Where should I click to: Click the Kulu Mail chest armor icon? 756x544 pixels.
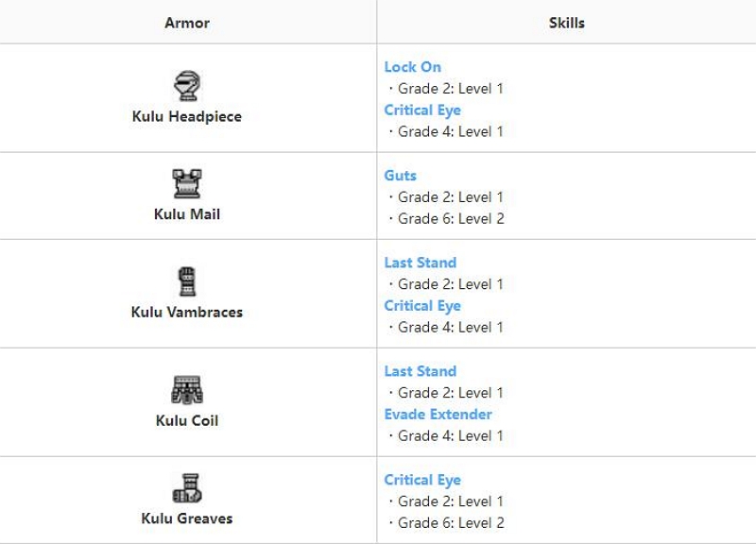point(187,183)
